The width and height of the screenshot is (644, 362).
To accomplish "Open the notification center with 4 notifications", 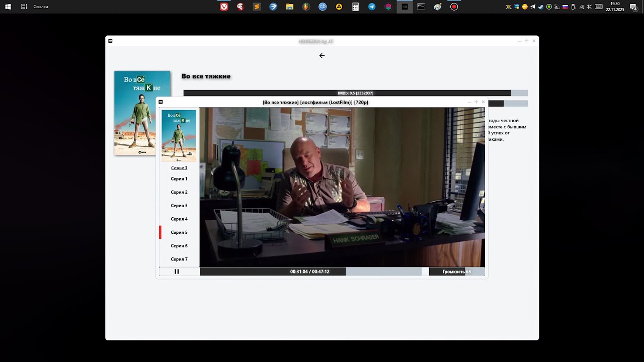I will [x=634, y=7].
